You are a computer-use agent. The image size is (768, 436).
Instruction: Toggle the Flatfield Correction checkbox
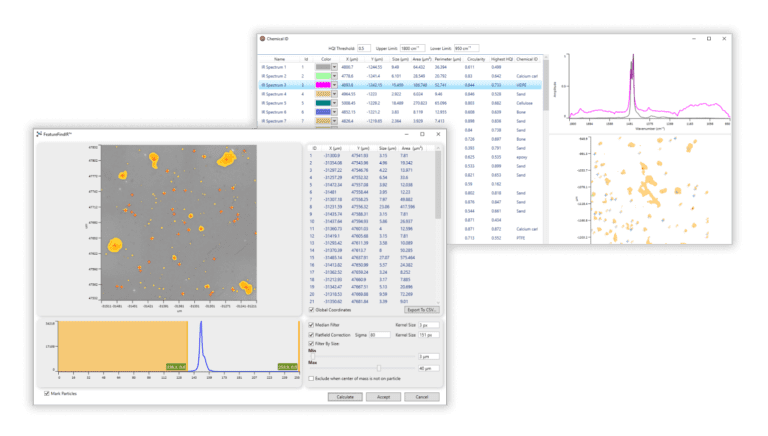click(311, 335)
